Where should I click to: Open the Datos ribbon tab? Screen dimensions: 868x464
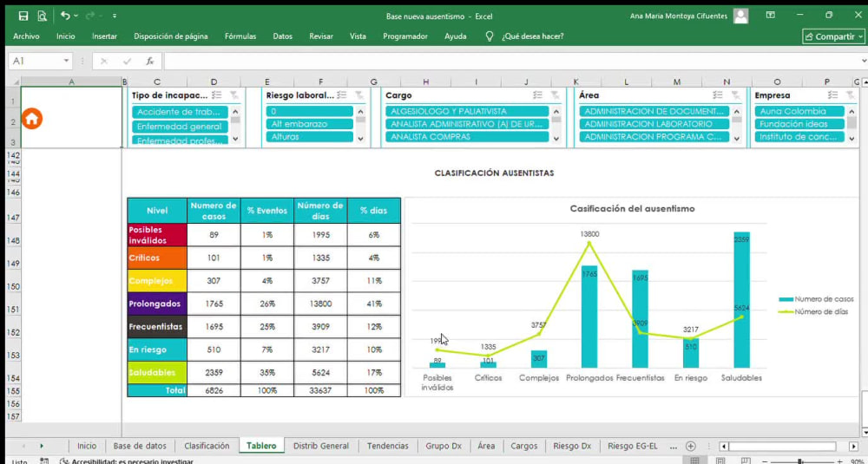coord(282,36)
